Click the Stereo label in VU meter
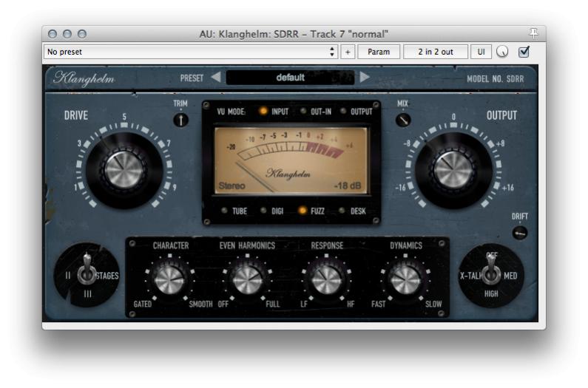 point(232,186)
